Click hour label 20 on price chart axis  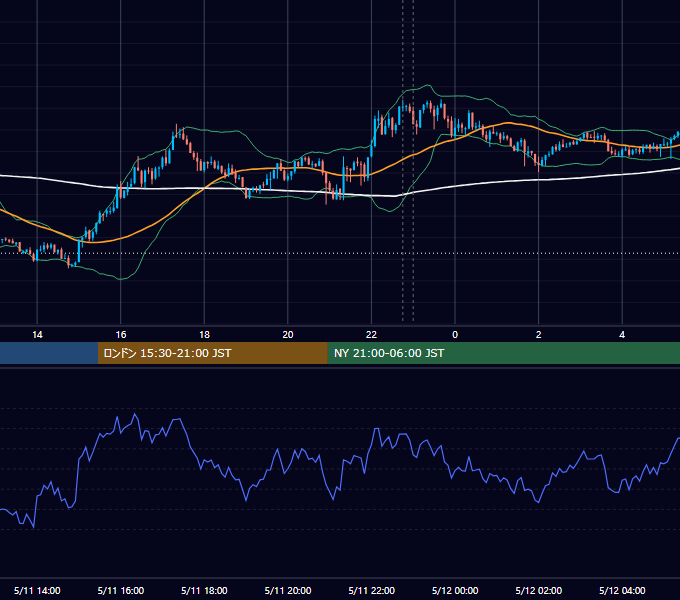pyautogui.click(x=288, y=335)
